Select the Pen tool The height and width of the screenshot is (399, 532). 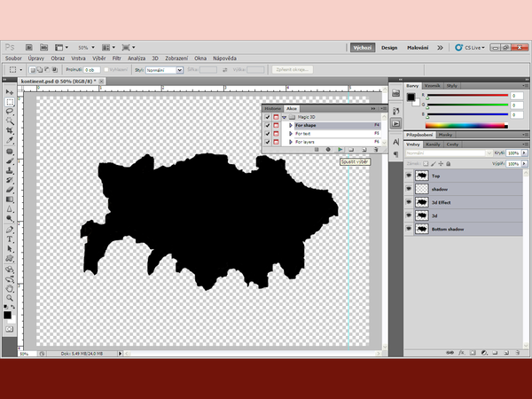click(10, 228)
